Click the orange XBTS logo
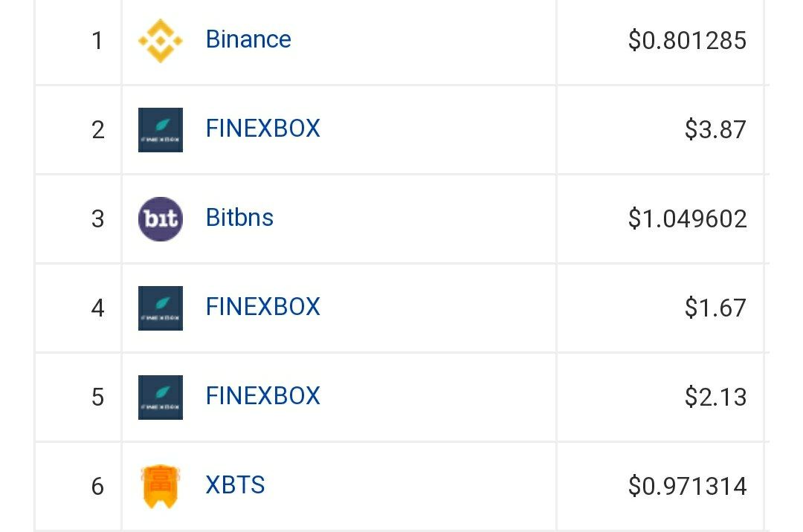Image resolution: width=803 pixels, height=532 pixels. (160, 486)
